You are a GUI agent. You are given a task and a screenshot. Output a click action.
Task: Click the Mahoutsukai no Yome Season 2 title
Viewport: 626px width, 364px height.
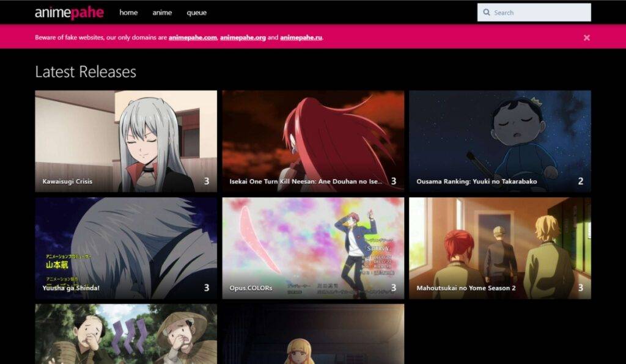pyautogui.click(x=466, y=288)
